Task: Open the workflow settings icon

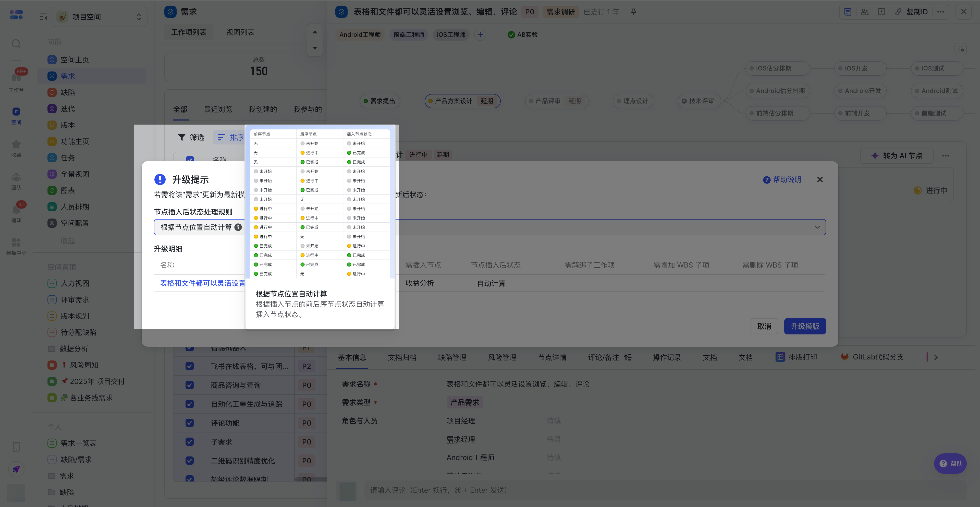Action: click(x=961, y=49)
